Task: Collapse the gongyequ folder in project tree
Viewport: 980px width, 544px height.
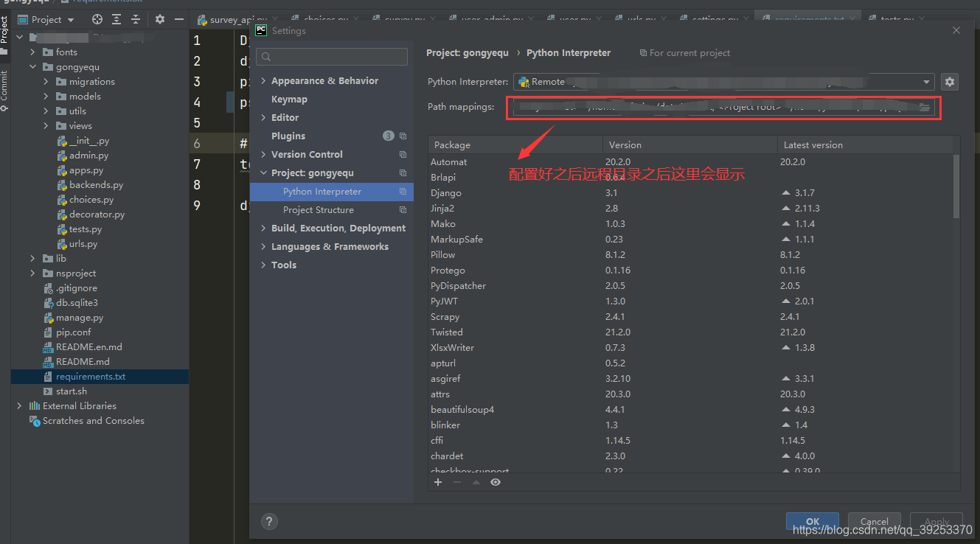Action: click(33, 67)
